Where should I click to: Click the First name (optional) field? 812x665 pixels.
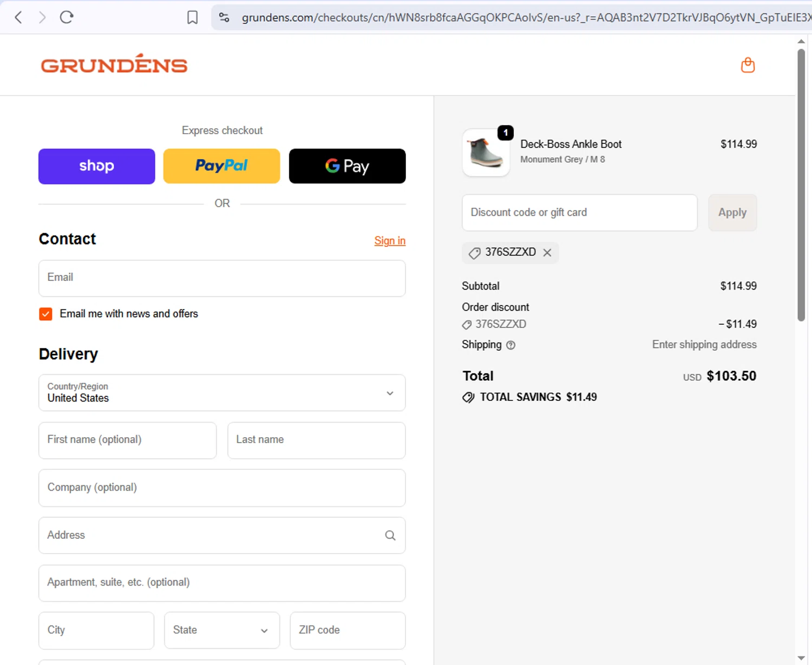coord(128,440)
